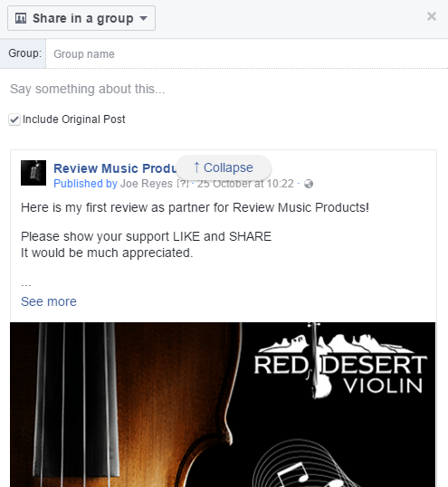Open the 25 October at 10:22 timestamp
This screenshot has width=448, height=487.
click(x=245, y=184)
